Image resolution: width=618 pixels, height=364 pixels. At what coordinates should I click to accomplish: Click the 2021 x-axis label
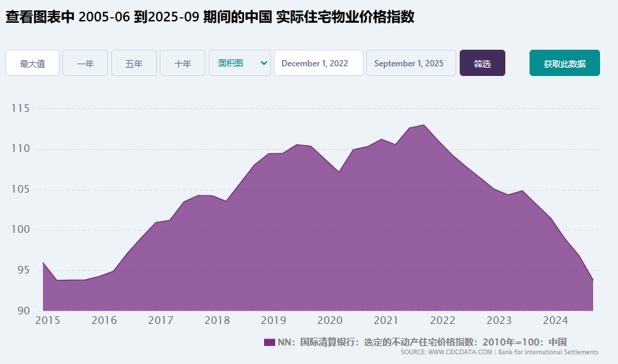coord(386,320)
